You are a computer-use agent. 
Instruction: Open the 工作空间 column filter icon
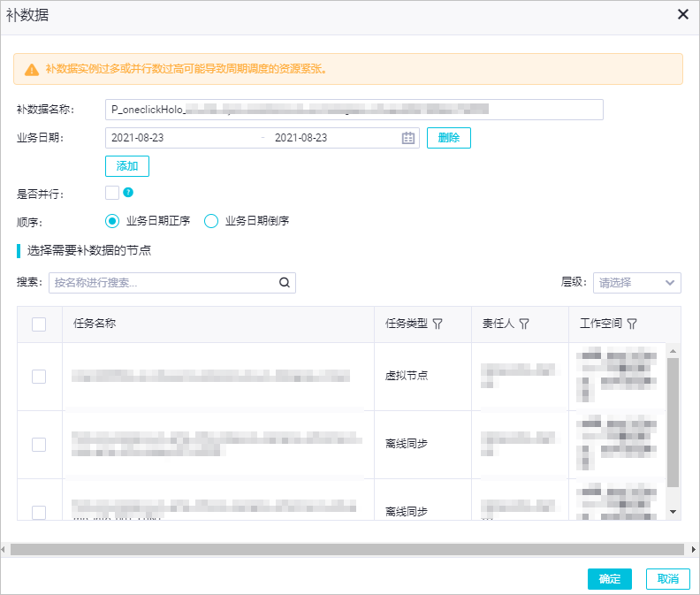[x=632, y=324]
